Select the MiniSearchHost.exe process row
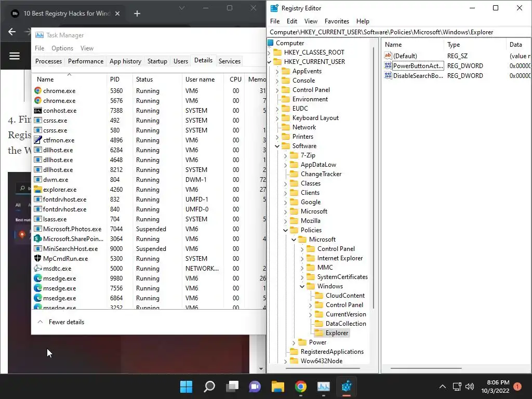 (149, 249)
